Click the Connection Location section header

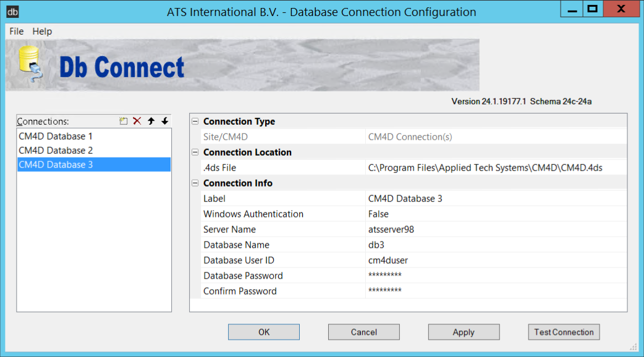[x=247, y=152]
